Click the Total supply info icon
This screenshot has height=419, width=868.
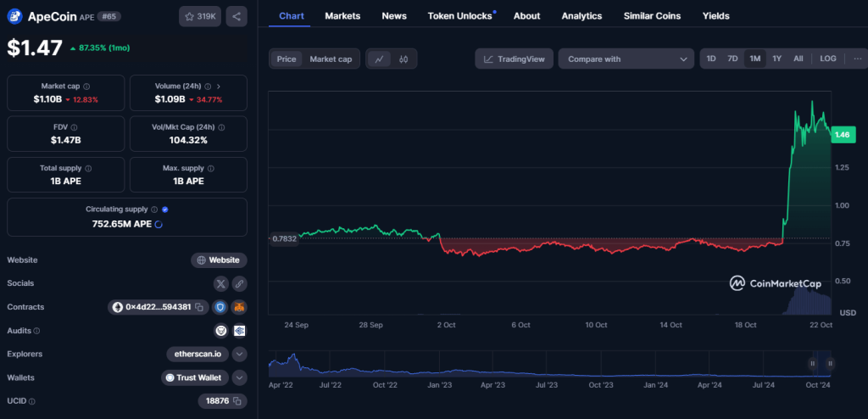(88, 169)
